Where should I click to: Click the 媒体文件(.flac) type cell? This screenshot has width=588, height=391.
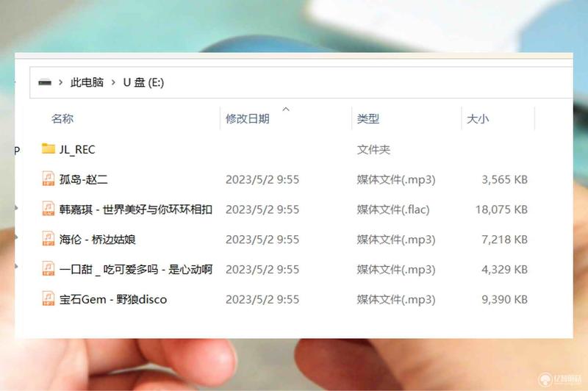click(x=393, y=209)
